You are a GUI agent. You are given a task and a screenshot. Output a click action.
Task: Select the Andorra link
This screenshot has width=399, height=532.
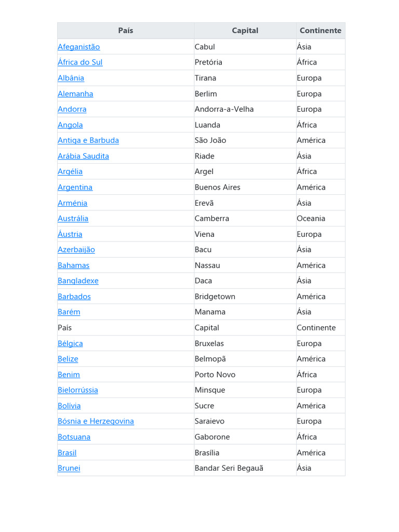[72, 109]
